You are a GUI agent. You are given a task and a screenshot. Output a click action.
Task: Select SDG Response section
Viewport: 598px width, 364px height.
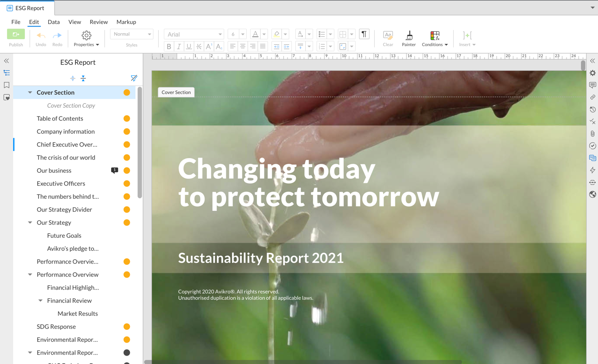[56, 327]
